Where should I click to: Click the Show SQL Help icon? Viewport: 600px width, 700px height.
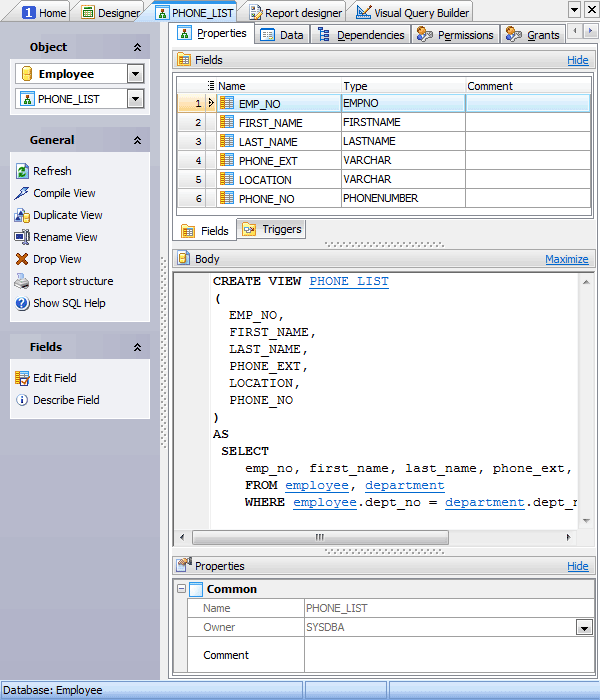pos(23,303)
